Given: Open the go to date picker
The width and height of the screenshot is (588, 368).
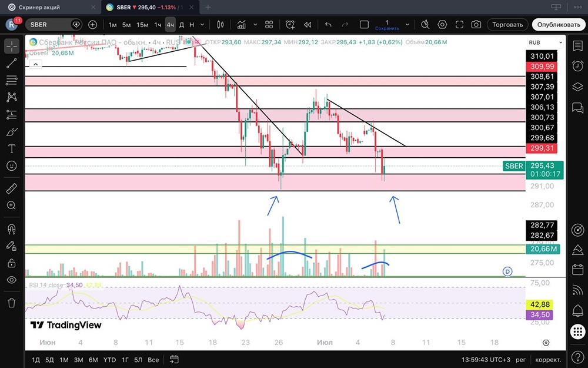Looking at the screenshot, I should pos(174,359).
